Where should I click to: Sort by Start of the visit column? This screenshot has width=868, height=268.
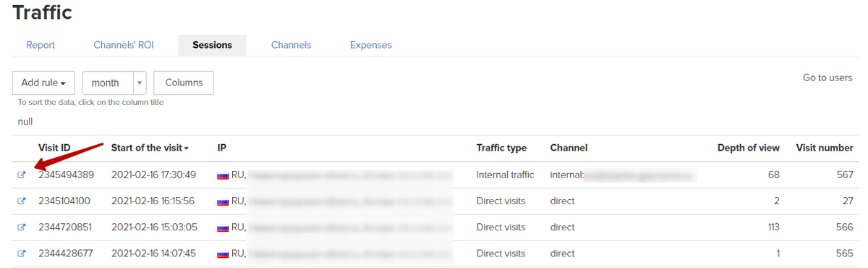[150, 148]
